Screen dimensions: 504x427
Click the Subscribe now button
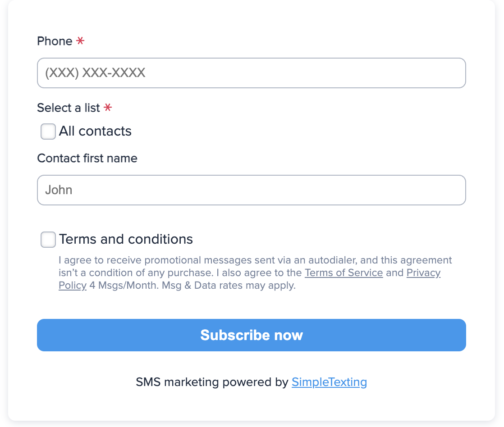tap(251, 335)
